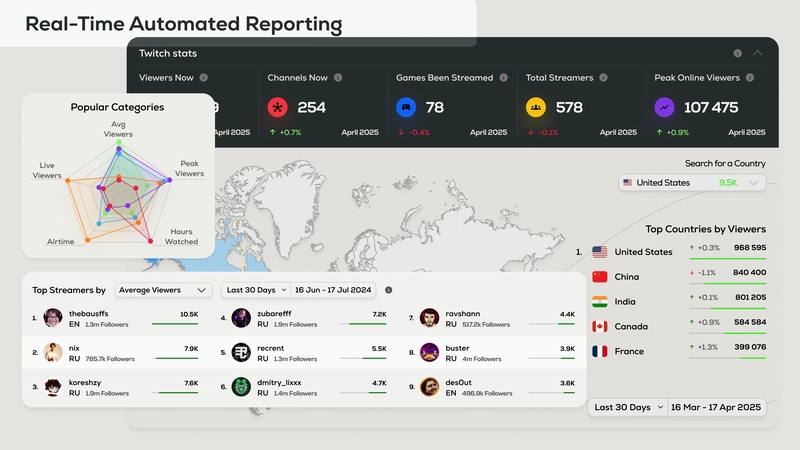Click the 254 Channels Now value
The image size is (800, 450).
pyautogui.click(x=311, y=107)
